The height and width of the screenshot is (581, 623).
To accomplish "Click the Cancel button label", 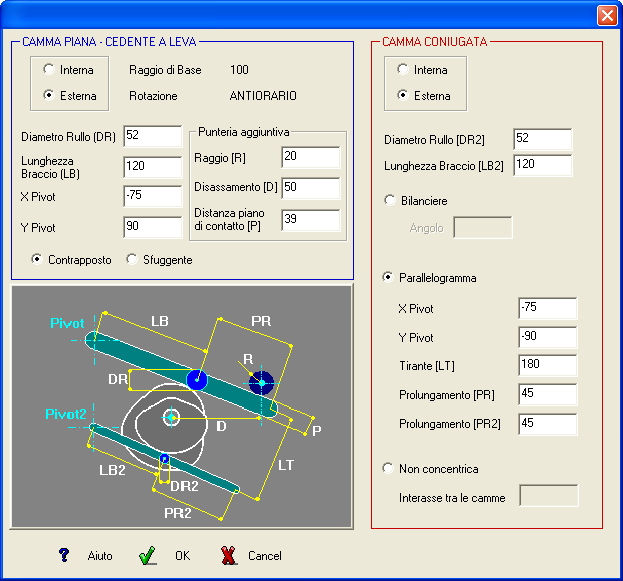I will pyautogui.click(x=265, y=555).
